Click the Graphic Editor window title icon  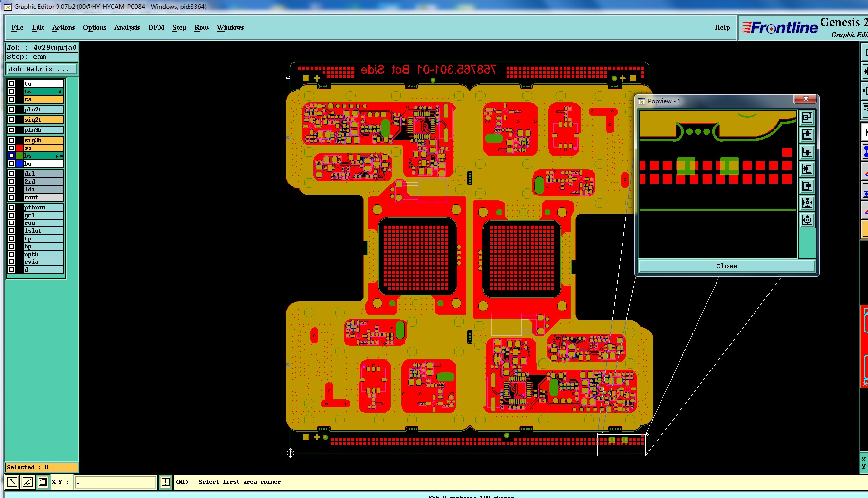[8, 7]
